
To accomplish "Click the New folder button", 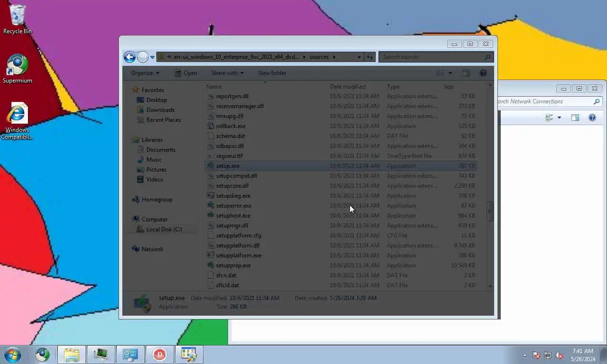I will [272, 73].
